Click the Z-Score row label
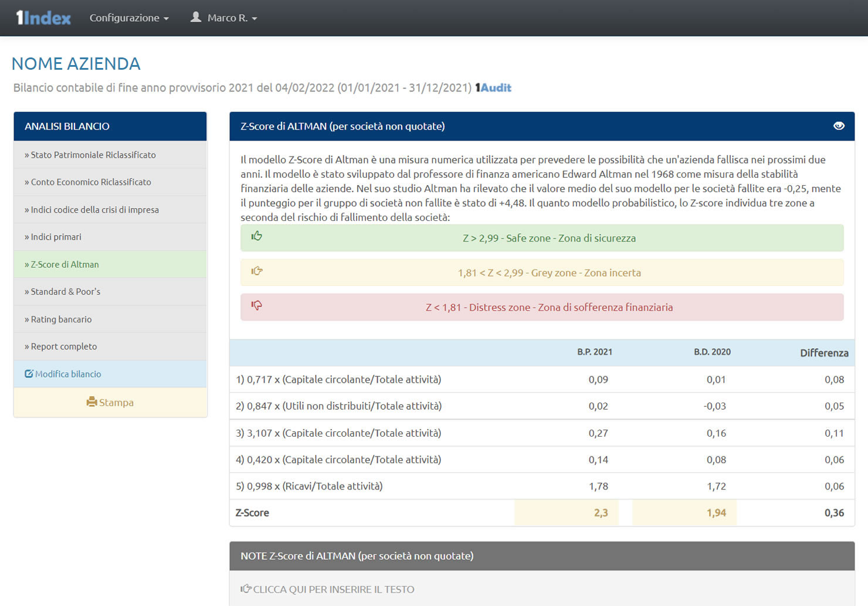The image size is (868, 606). click(252, 513)
